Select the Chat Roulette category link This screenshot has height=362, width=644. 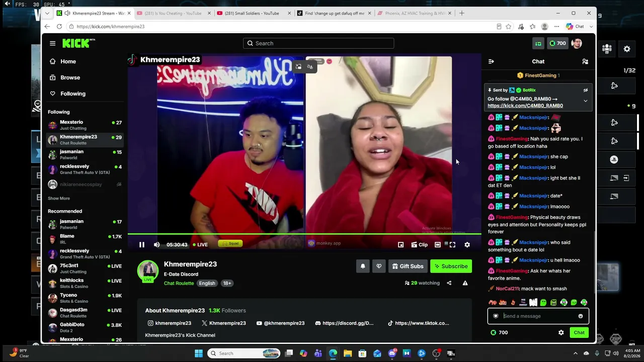coord(179,284)
